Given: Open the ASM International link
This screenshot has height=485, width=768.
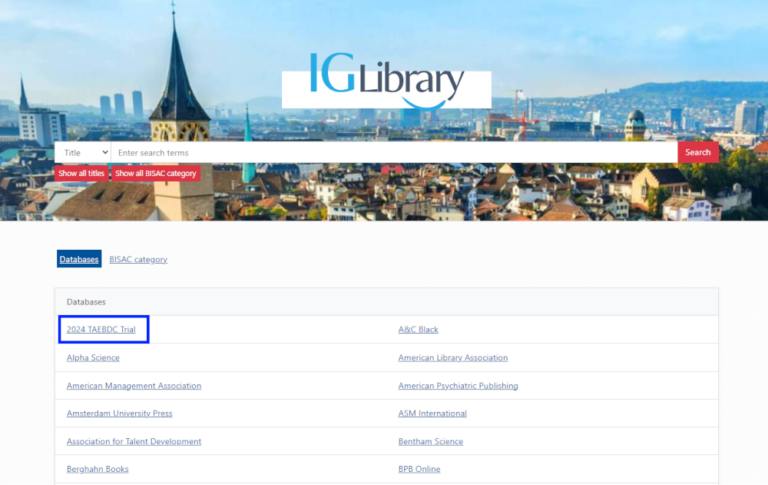Looking at the screenshot, I should tap(432, 413).
